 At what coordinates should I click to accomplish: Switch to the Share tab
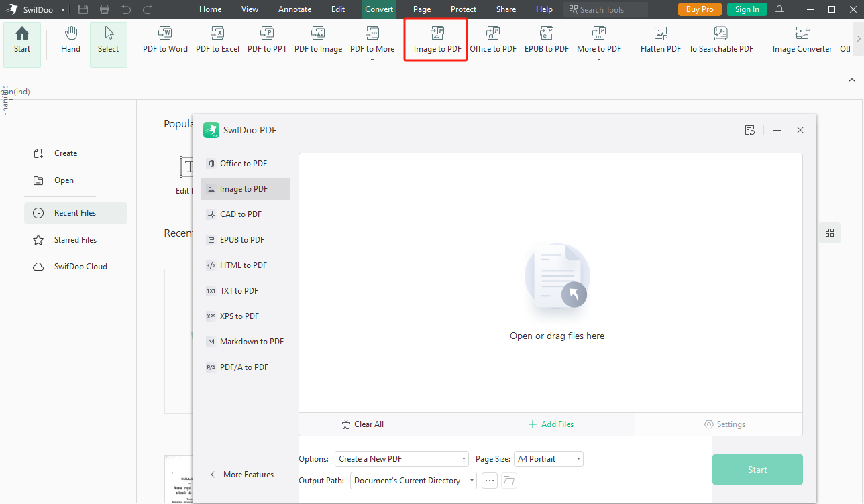pos(506,9)
